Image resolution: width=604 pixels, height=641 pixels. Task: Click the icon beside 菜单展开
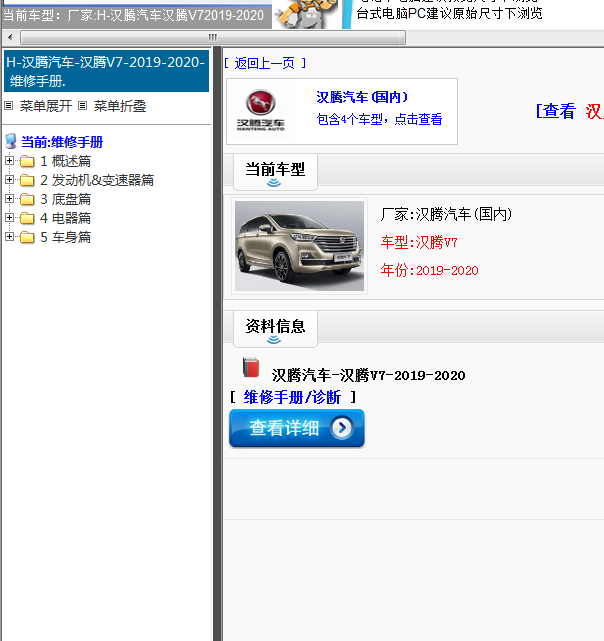(x=9, y=106)
